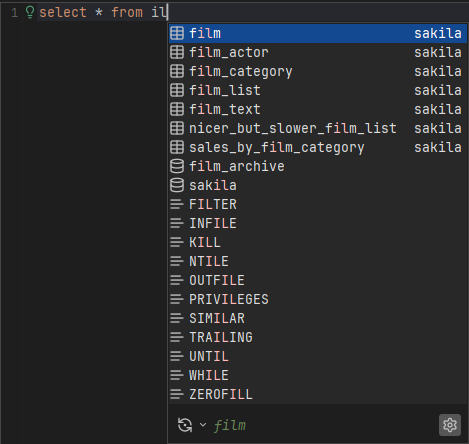Click line number 1 in the gutter
The image size is (469, 444).
coord(14,13)
